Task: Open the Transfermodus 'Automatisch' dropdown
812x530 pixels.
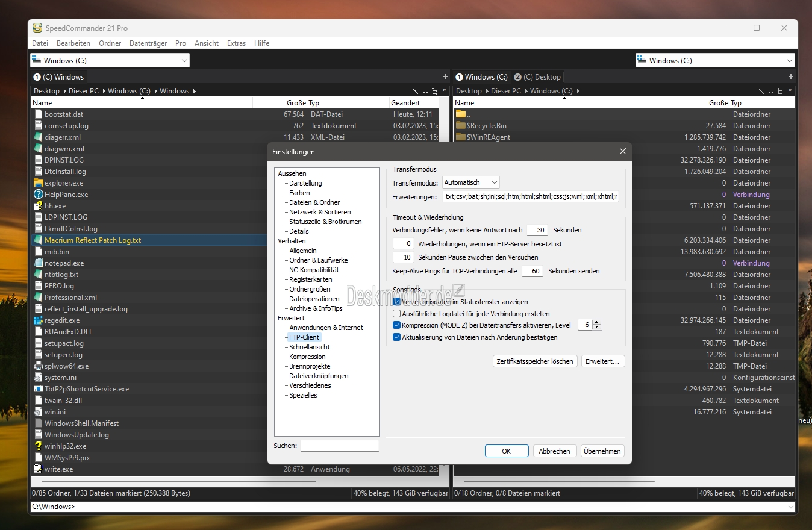Action: (471, 182)
